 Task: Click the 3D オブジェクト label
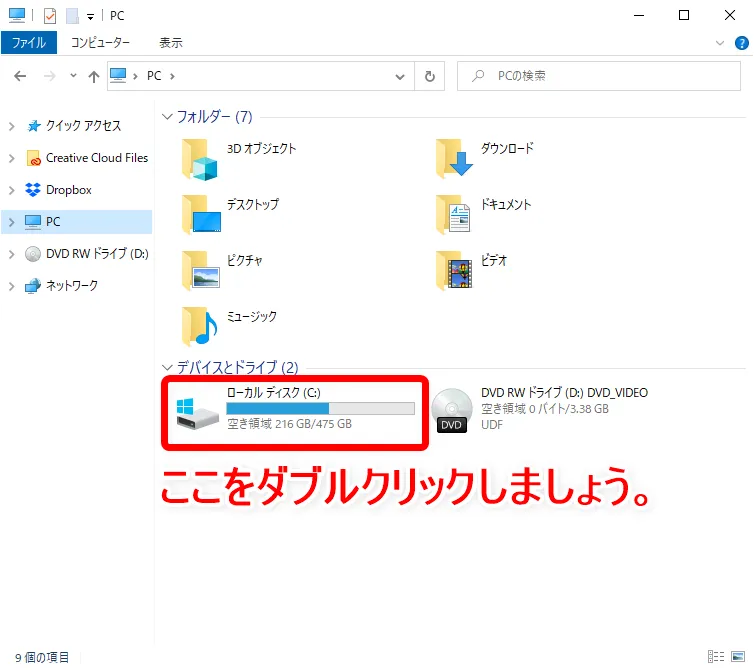tap(262, 148)
